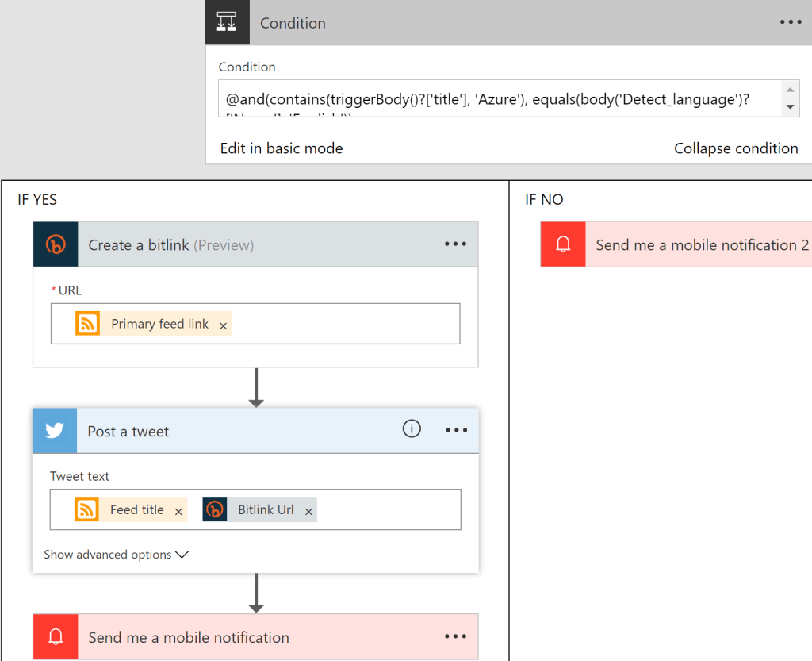The image size is (812, 661).
Task: Click Collapse condition link
Action: (x=736, y=148)
